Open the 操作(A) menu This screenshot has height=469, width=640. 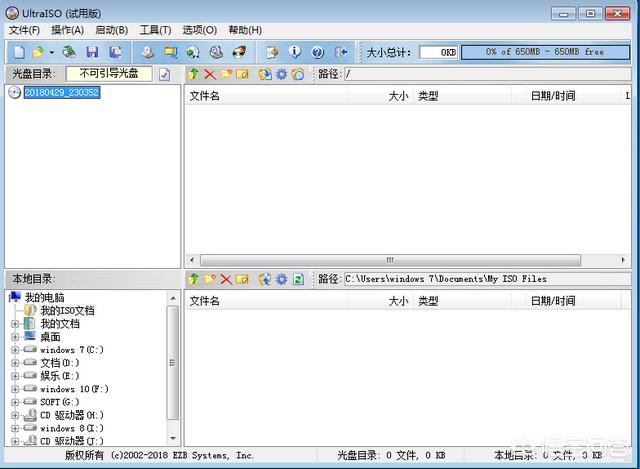[x=67, y=30]
